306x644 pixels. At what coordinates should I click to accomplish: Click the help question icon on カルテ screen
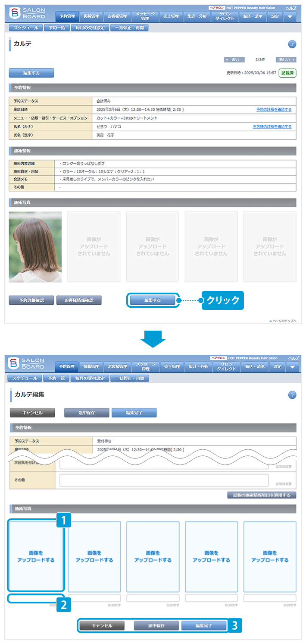click(x=292, y=44)
